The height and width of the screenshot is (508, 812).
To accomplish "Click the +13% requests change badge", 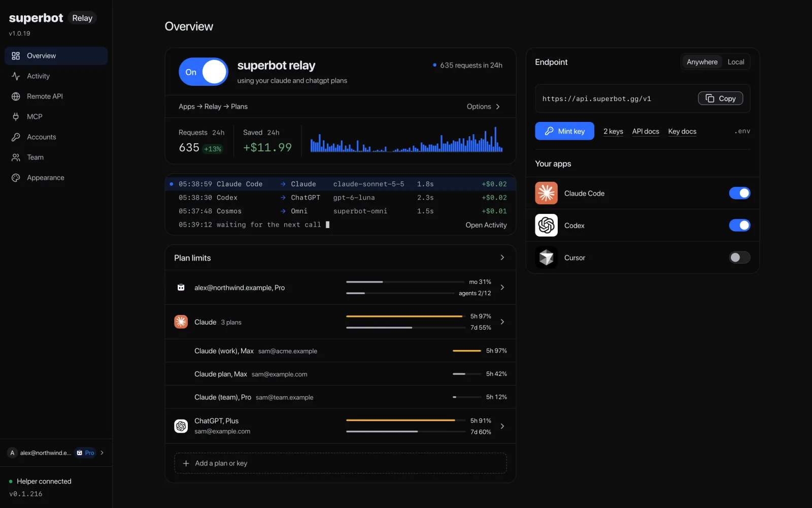I will [213, 149].
